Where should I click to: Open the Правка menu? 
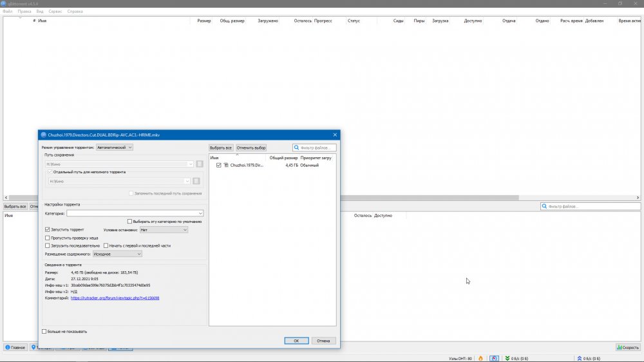tap(24, 12)
